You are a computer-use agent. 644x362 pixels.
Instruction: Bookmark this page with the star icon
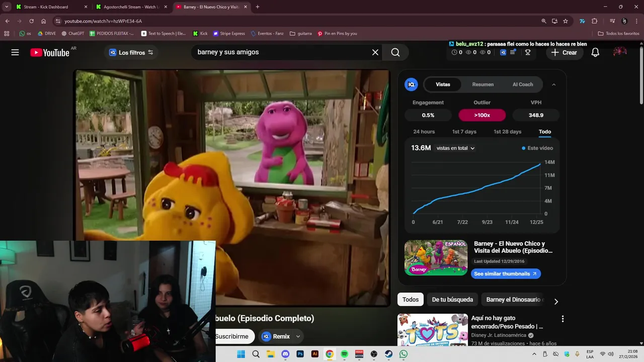[x=566, y=21]
